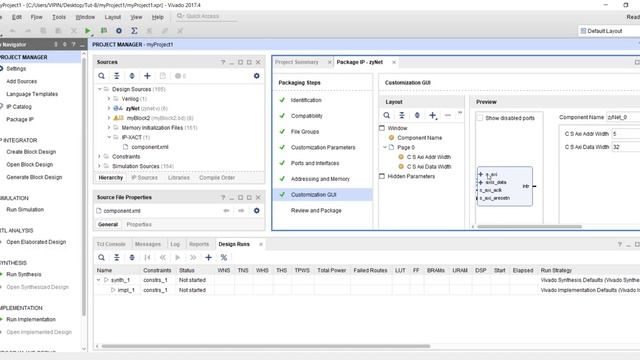Click reset to first step icon in Design Runs
Screen dimensions: 640x360
tap(147, 258)
